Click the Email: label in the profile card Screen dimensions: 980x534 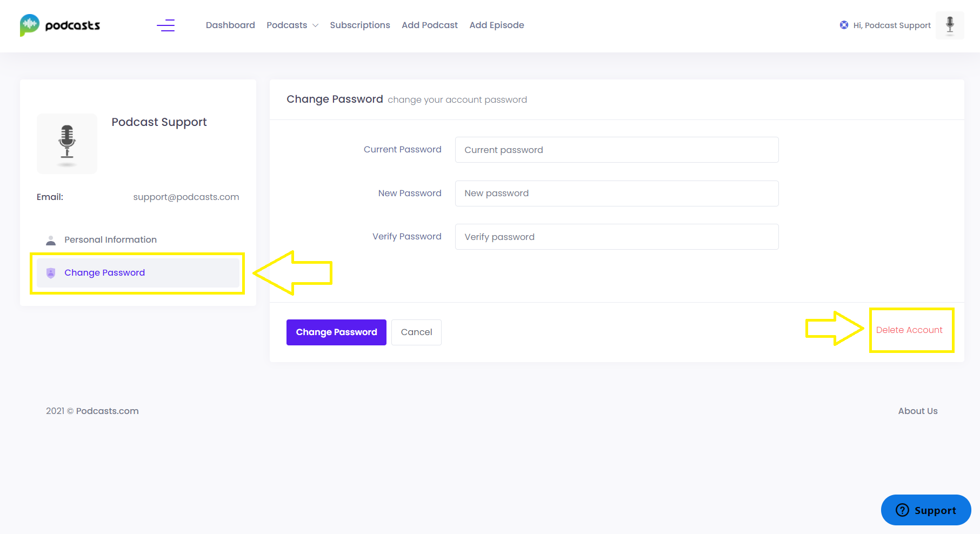click(x=50, y=197)
